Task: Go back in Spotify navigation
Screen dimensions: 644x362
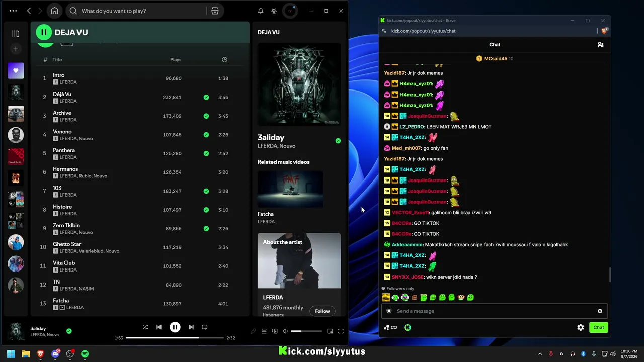Action: point(29,11)
